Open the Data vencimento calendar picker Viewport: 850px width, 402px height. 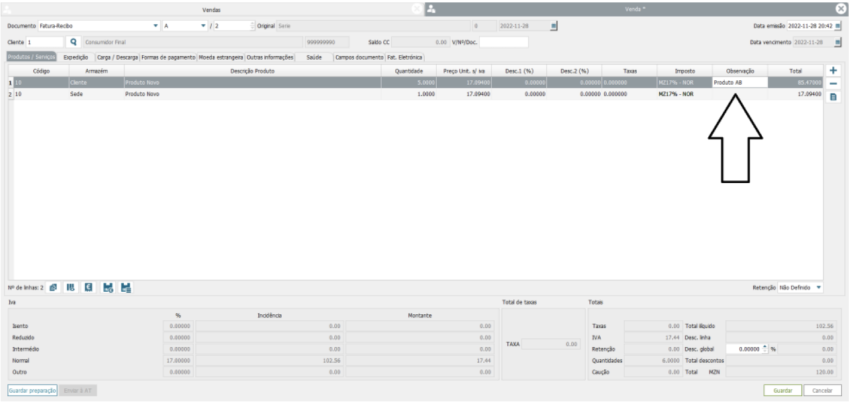click(838, 43)
